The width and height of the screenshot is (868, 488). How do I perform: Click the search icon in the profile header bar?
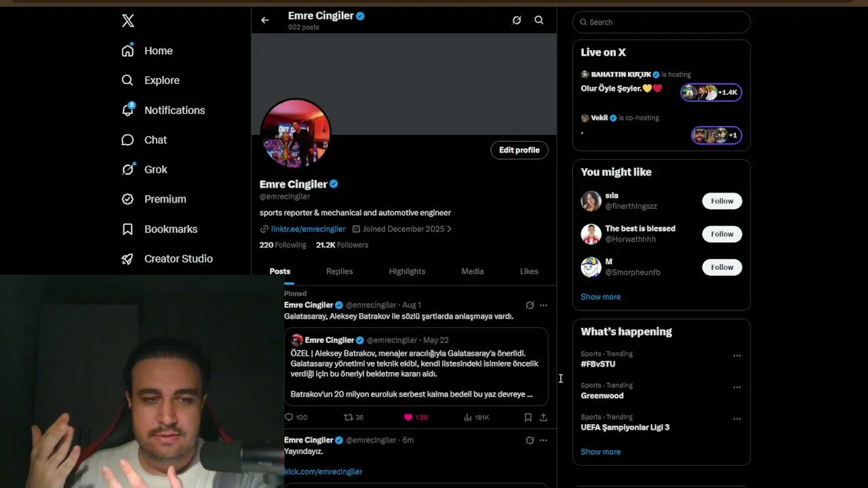(539, 20)
